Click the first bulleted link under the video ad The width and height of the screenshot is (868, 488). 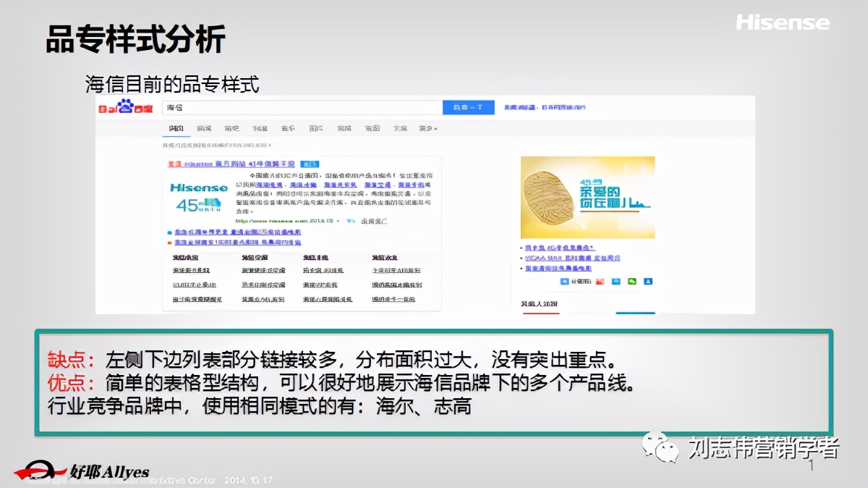pyautogui.click(x=561, y=247)
